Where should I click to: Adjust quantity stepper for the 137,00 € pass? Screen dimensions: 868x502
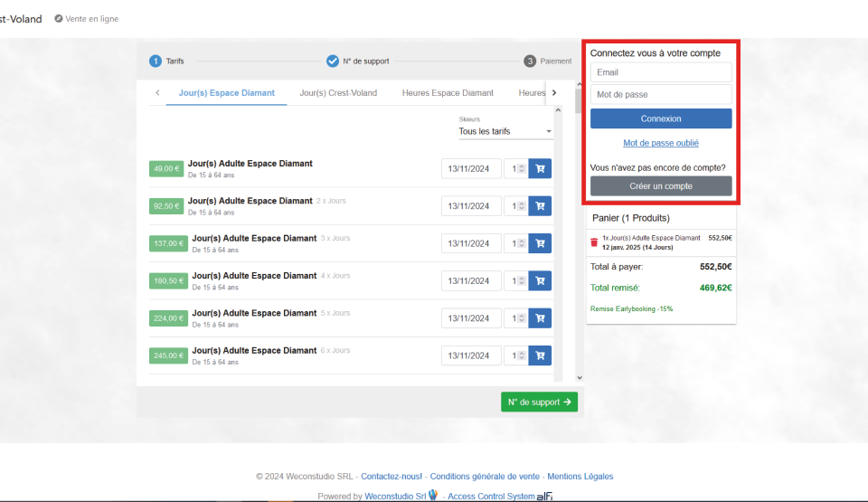pos(522,243)
